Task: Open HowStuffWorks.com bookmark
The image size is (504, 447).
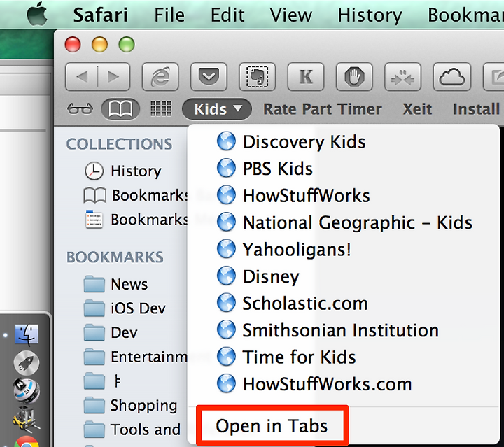Action: [343, 384]
